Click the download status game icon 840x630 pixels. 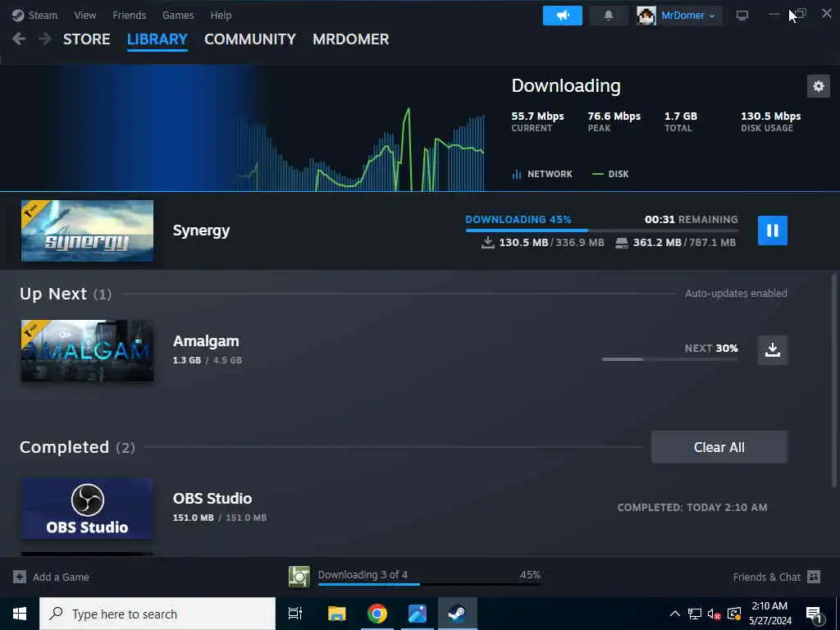pyautogui.click(x=299, y=577)
